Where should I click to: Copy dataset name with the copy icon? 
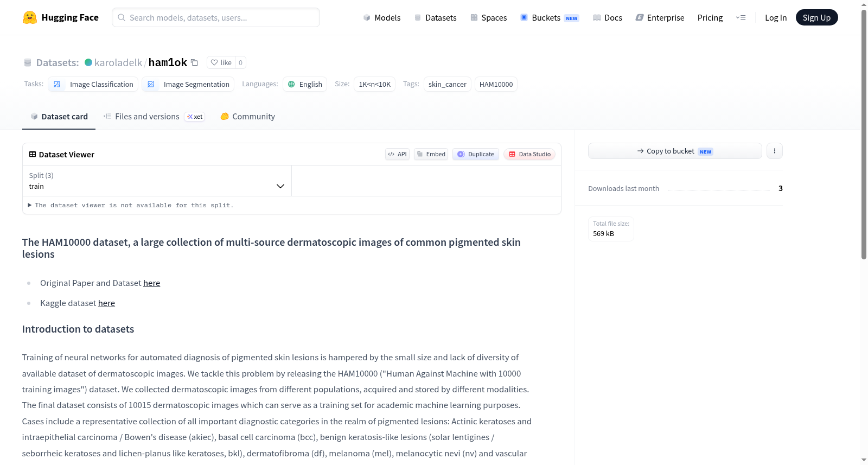pos(194,62)
